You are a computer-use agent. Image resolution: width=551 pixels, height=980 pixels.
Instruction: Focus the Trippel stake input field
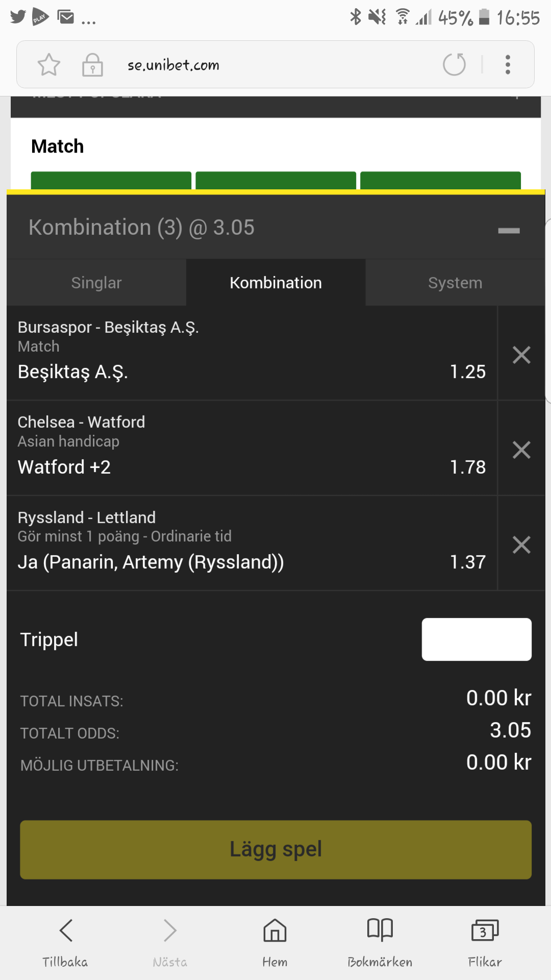click(477, 640)
